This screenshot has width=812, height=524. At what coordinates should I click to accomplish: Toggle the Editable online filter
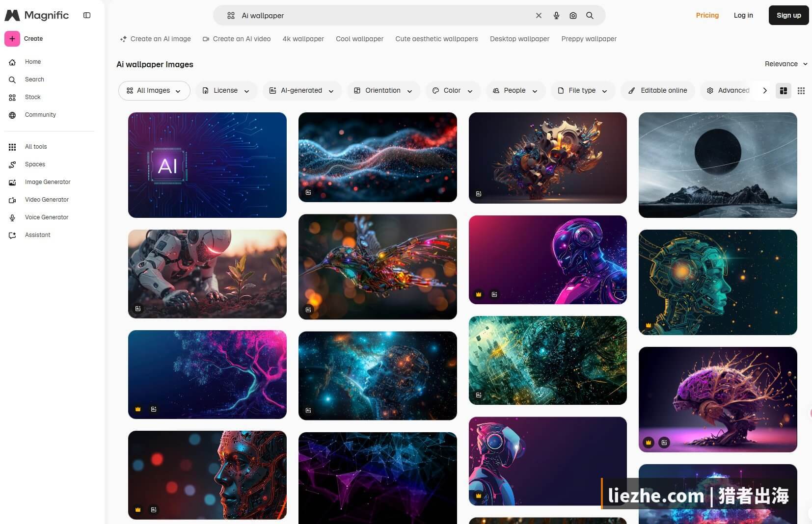658,91
